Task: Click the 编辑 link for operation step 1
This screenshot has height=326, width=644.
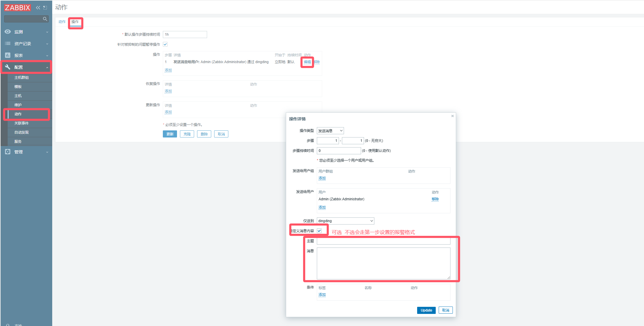Action: tap(307, 62)
